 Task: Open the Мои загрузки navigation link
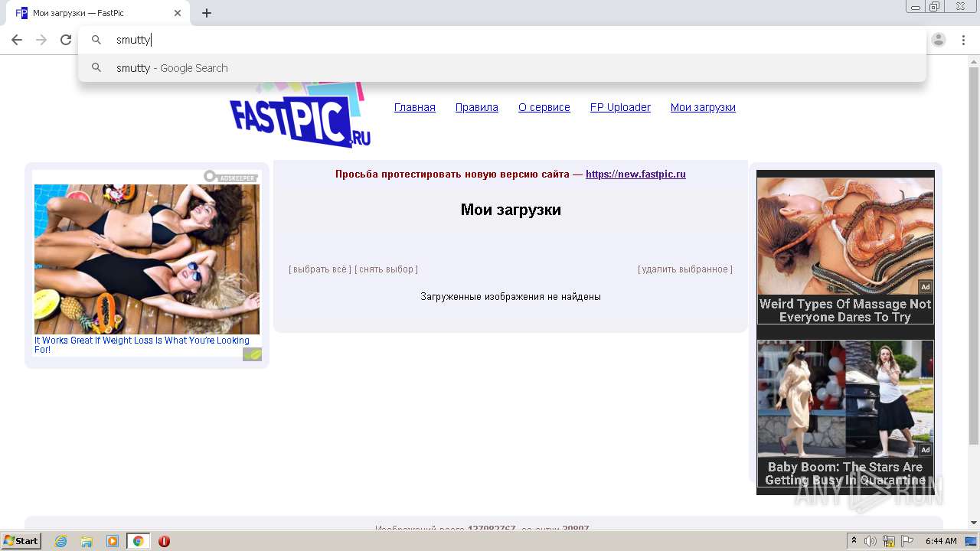point(703,107)
